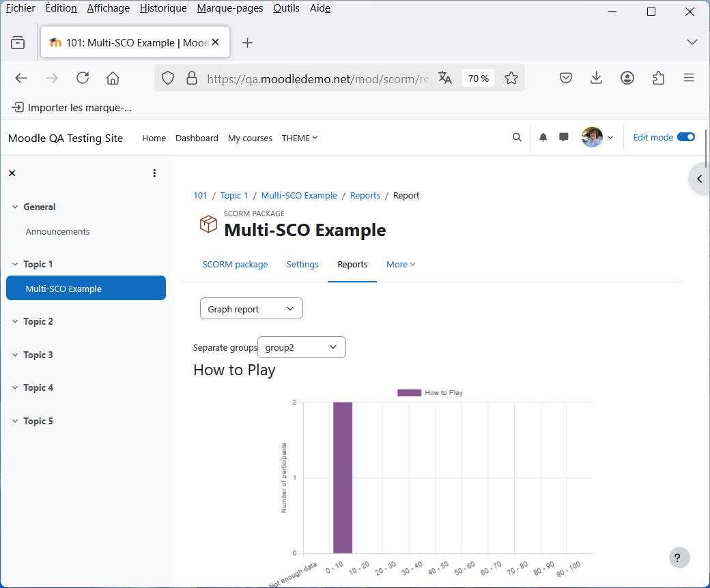
Task: Click Topic 1 breadcrumb link
Action: pyautogui.click(x=234, y=195)
